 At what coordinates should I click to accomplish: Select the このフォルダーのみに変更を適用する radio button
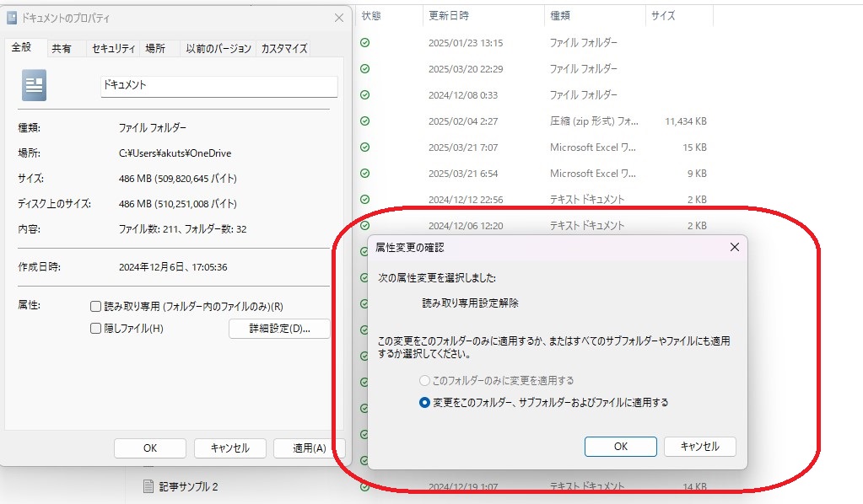424,379
